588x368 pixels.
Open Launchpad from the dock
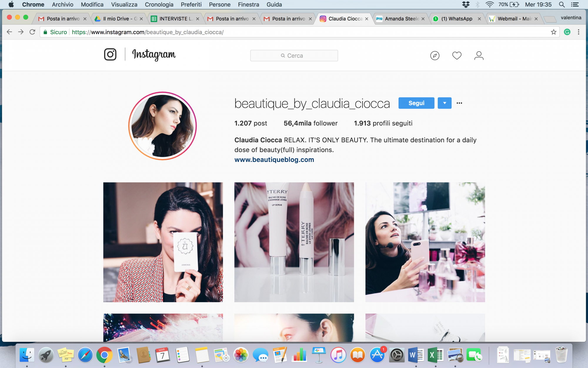[46, 355]
